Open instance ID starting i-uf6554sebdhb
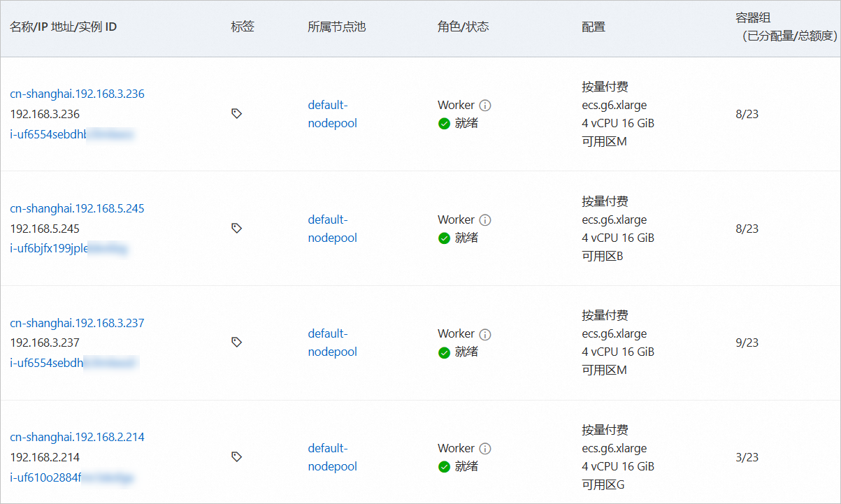Screen dimensions: 841x504 [x=71, y=134]
